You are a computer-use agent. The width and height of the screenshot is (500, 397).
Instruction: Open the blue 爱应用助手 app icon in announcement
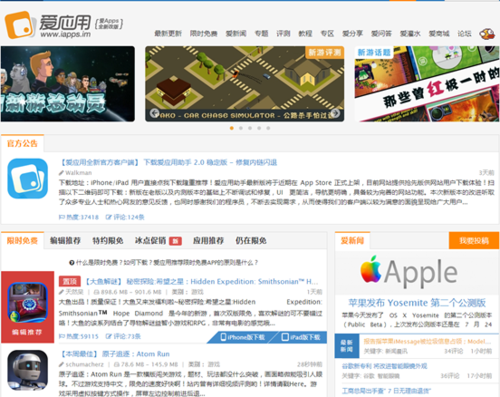coord(28,178)
